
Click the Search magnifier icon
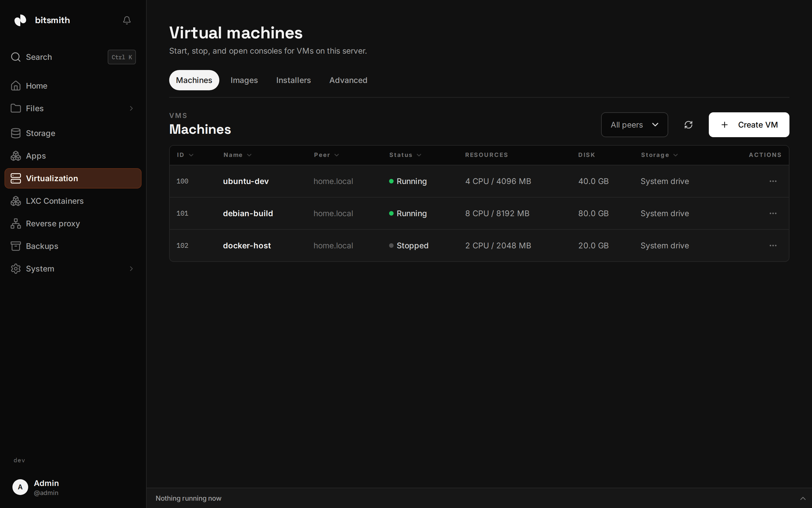[x=16, y=57]
